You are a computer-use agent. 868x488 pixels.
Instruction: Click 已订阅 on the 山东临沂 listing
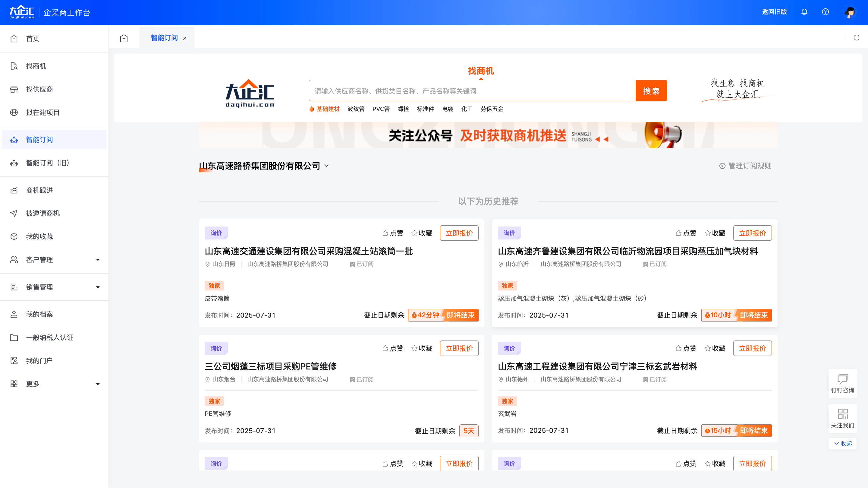point(655,265)
